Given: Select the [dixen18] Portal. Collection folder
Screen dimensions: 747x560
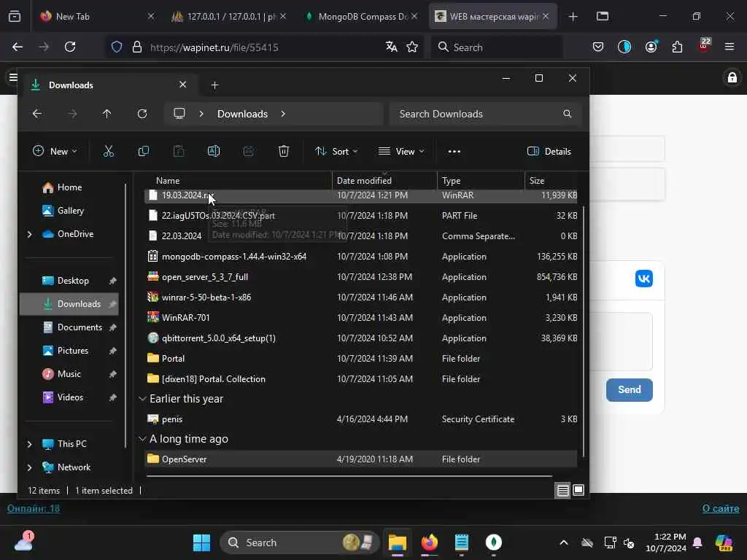Looking at the screenshot, I should click(x=360, y=379).
